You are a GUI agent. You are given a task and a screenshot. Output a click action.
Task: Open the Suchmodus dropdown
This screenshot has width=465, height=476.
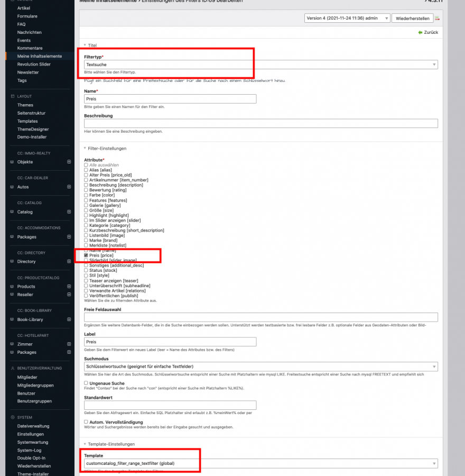pyautogui.click(x=261, y=367)
